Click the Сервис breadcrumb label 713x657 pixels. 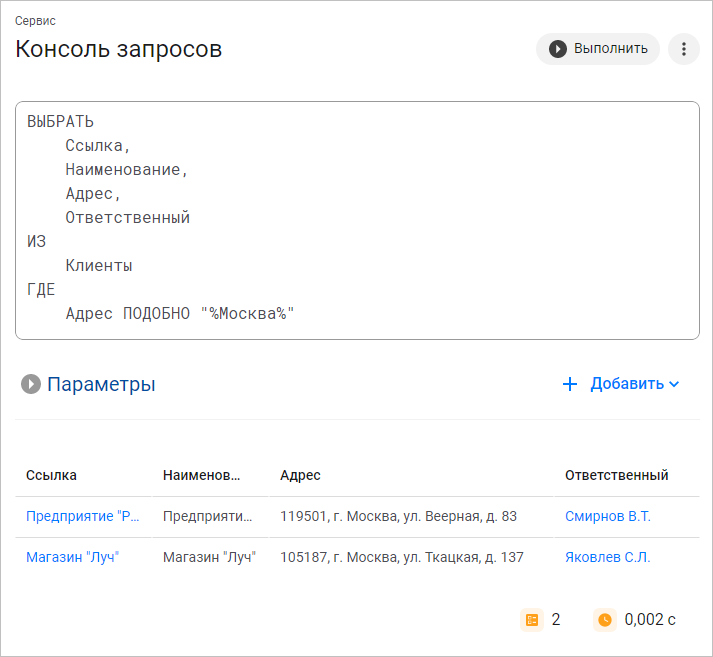pyautogui.click(x=35, y=20)
